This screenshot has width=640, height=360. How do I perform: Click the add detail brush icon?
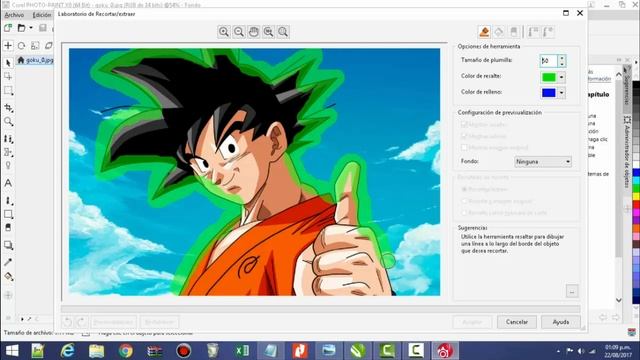point(533,32)
